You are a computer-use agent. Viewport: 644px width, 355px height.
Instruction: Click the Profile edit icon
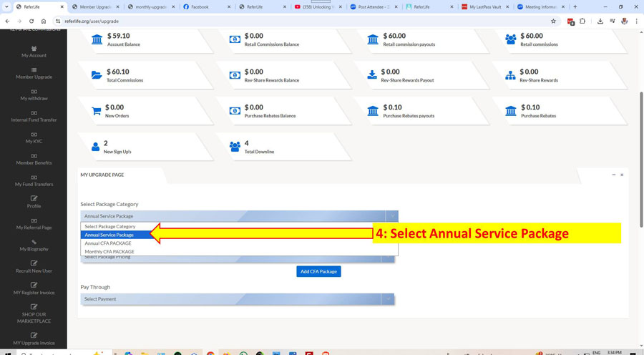pyautogui.click(x=34, y=198)
